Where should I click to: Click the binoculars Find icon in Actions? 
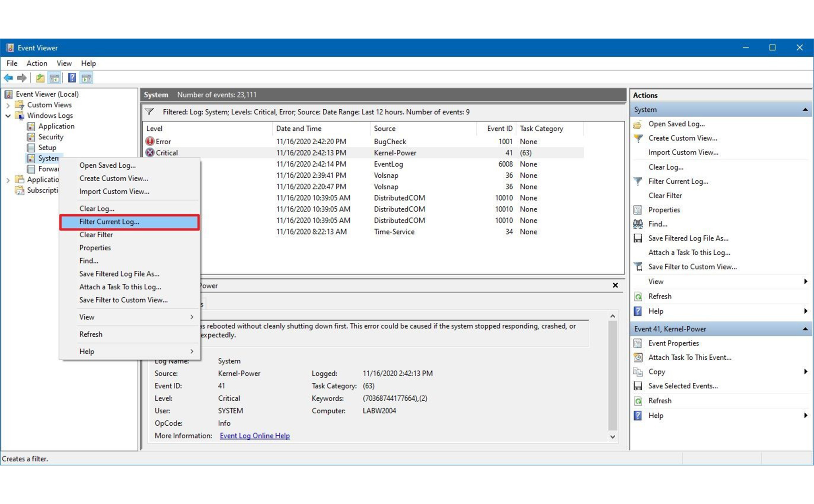pos(638,224)
